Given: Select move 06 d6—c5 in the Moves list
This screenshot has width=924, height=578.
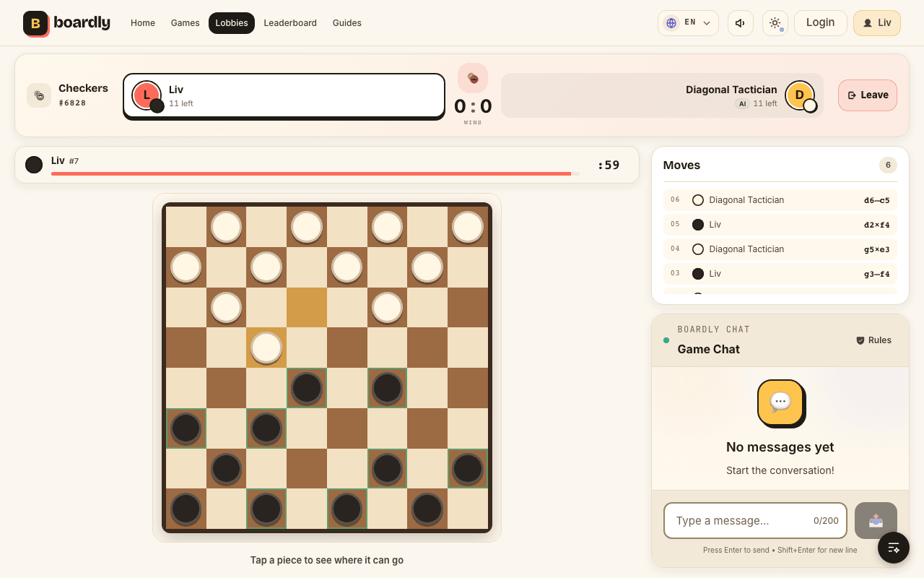Looking at the screenshot, I should [x=780, y=200].
